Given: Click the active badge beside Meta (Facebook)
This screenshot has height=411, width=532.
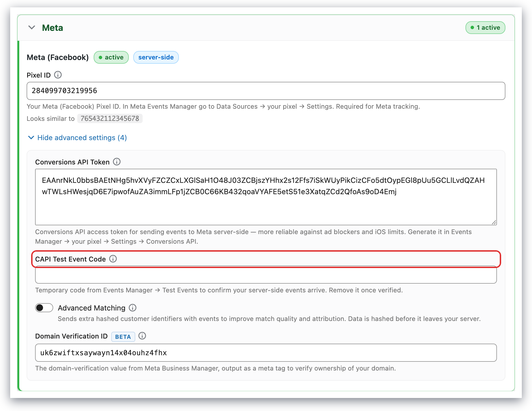Looking at the screenshot, I should tap(111, 57).
